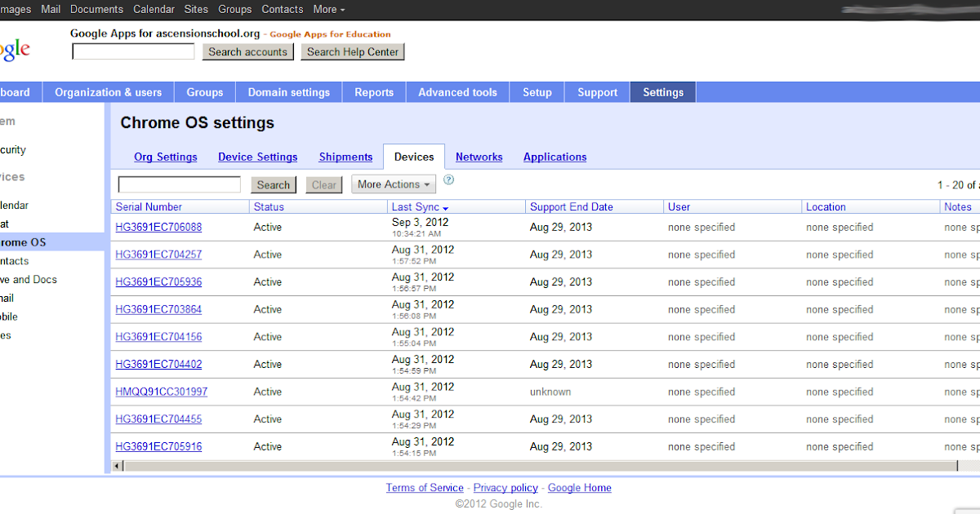This screenshot has height=514, width=980.
Task: Select the Setup tab
Action: 537,92
